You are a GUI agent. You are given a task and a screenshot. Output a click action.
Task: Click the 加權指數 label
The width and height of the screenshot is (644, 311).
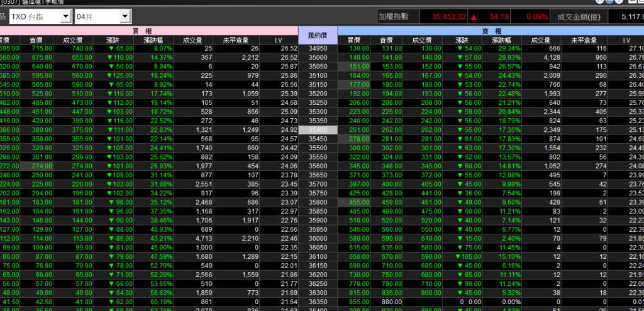click(x=395, y=16)
